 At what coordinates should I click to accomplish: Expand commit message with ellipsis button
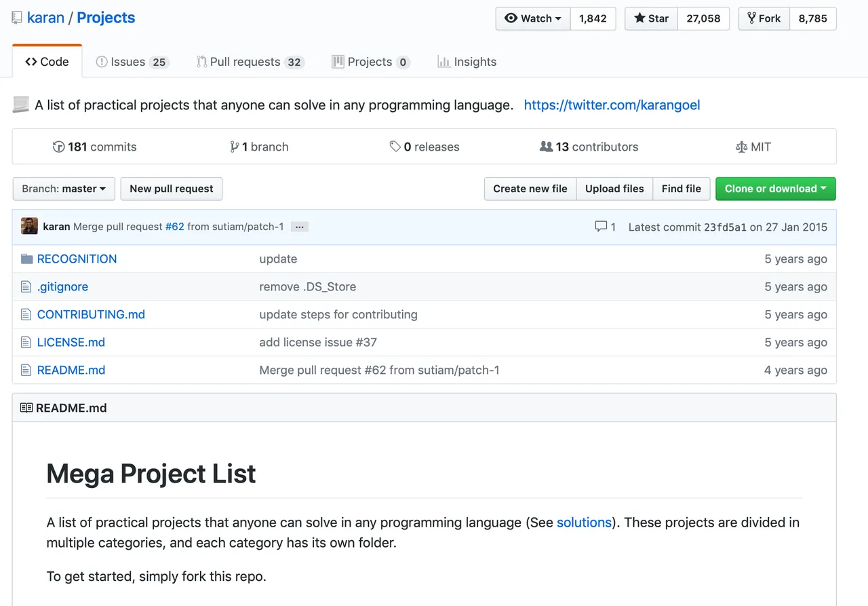click(299, 227)
